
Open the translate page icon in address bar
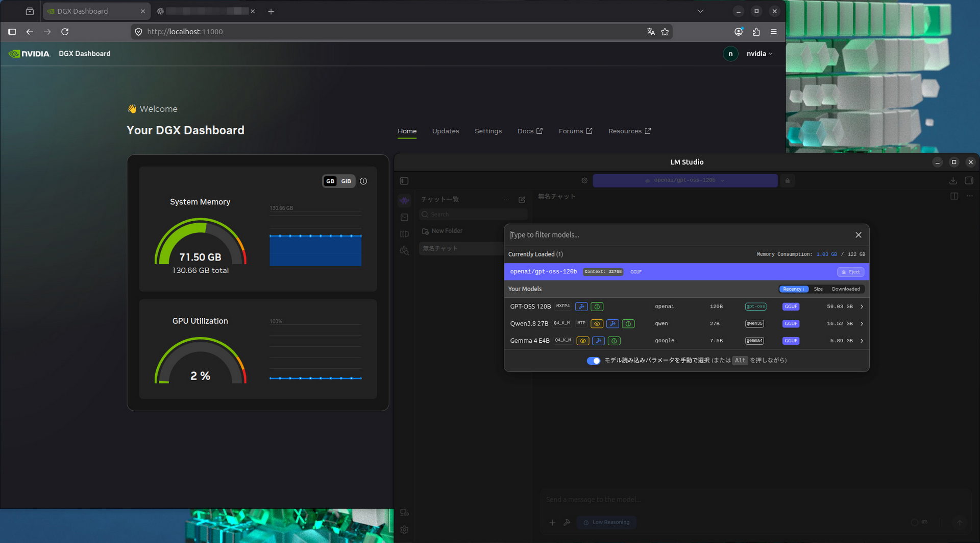pos(651,32)
